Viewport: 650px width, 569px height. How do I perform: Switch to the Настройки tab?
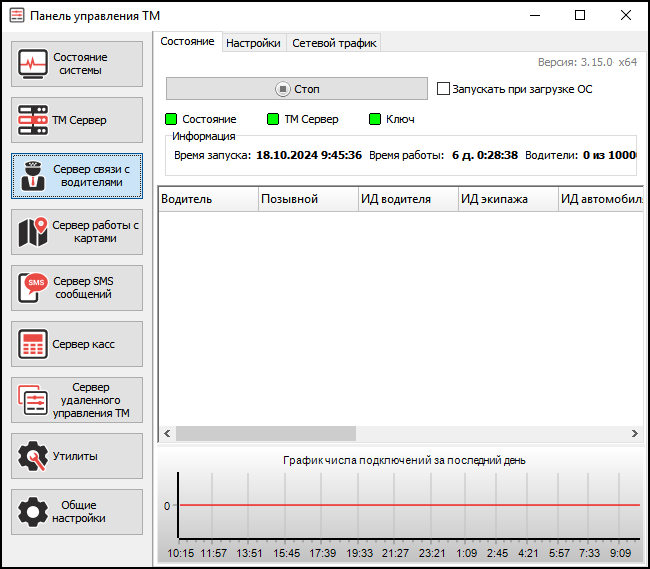253,43
